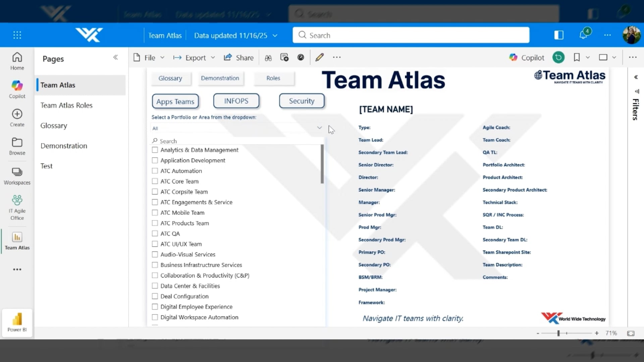Click the Roles button in report
The height and width of the screenshot is (362, 644).
tap(273, 78)
